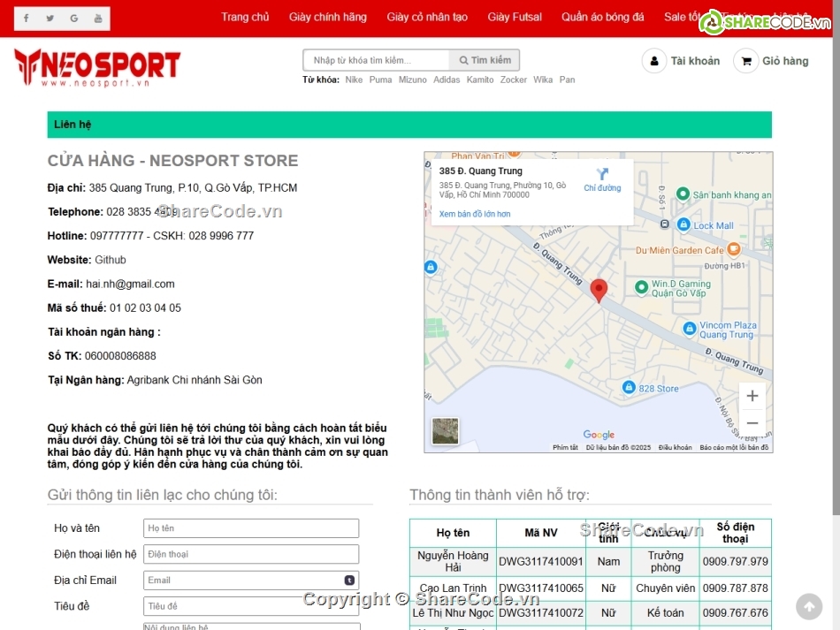Select the Wika keyword link
The image size is (840, 630).
[543, 80]
